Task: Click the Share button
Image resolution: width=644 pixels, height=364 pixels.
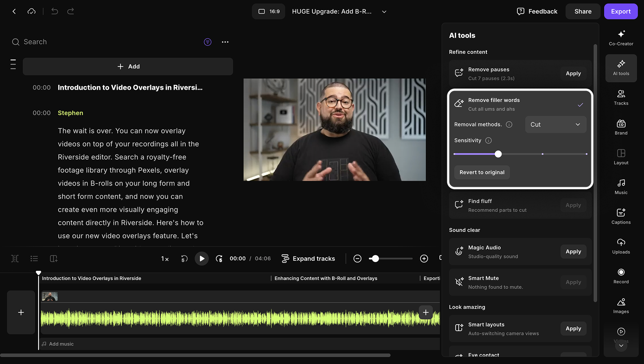Action: pos(583,11)
